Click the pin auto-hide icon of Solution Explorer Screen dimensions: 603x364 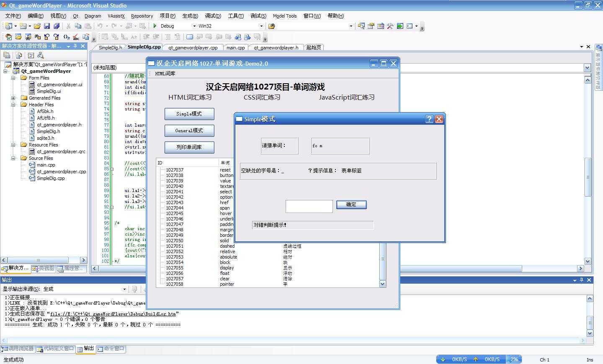click(x=75, y=46)
